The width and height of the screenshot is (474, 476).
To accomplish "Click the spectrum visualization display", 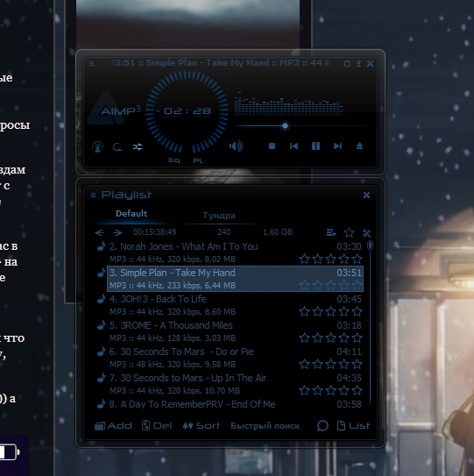I will 288,103.
